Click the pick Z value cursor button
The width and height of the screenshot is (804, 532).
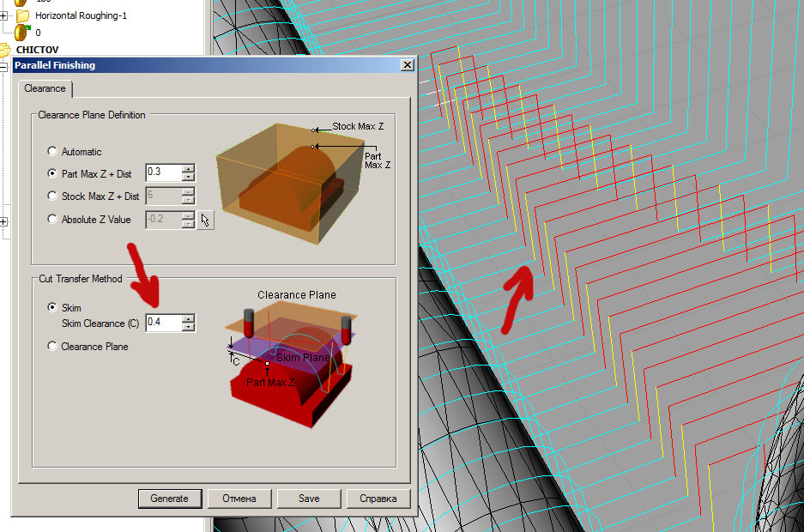[204, 220]
